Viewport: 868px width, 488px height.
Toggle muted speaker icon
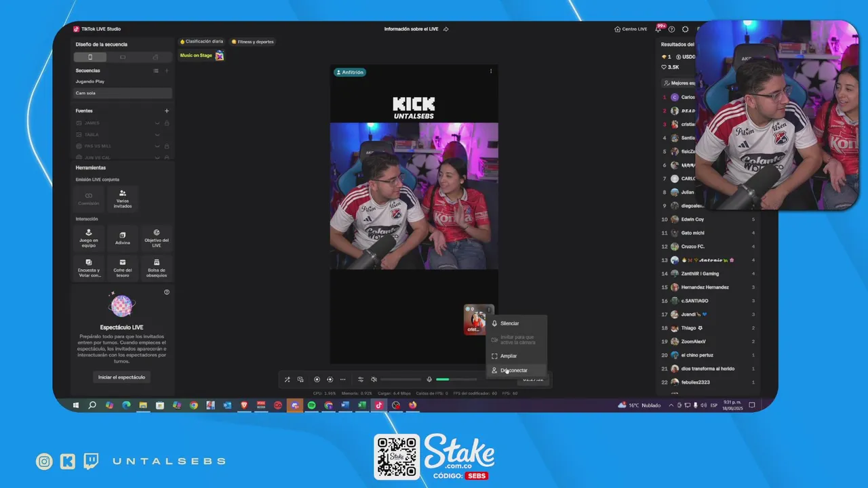tap(374, 380)
